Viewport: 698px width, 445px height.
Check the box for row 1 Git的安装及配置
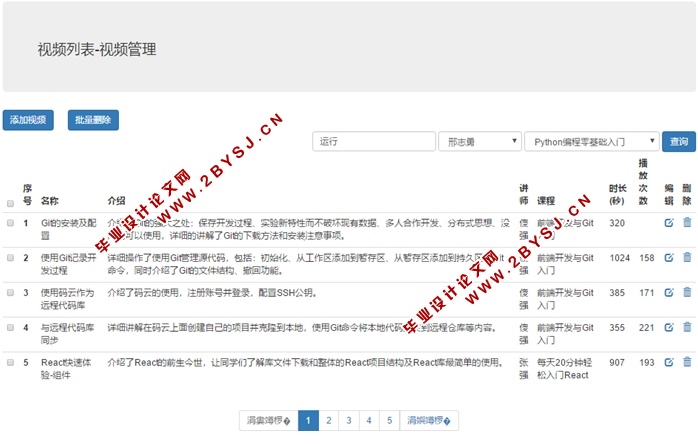click(x=10, y=223)
